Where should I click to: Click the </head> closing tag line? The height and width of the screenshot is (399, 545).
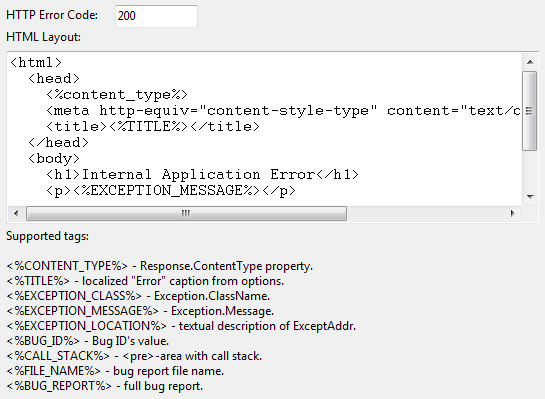coord(58,142)
